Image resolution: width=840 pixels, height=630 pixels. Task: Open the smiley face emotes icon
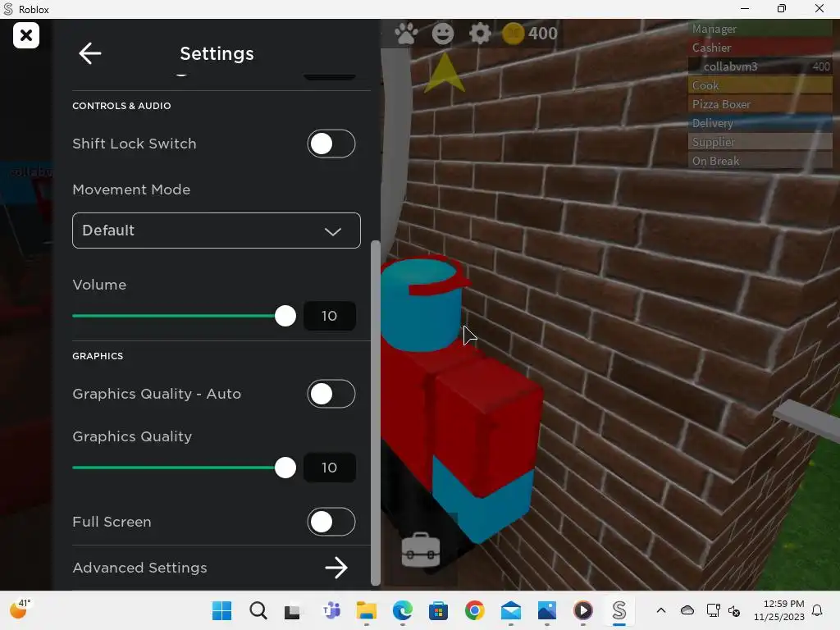point(442,34)
